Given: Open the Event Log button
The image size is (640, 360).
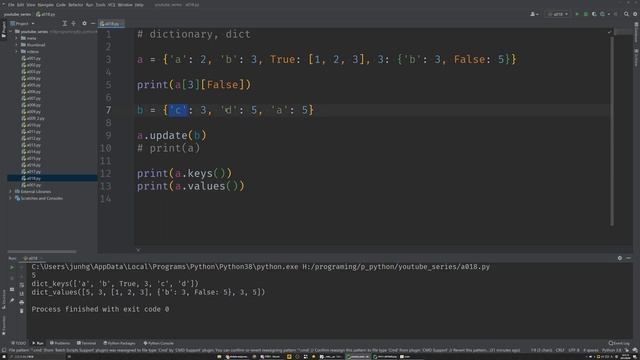Looking at the screenshot, I should 619,343.
